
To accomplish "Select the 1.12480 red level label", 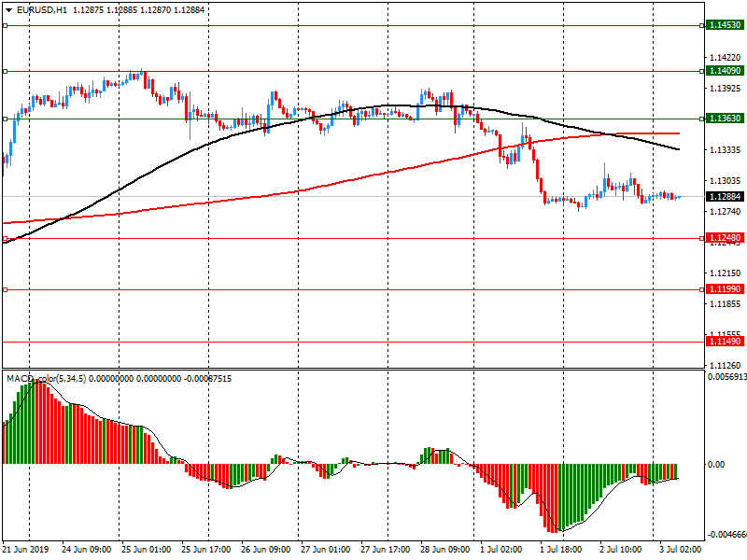I will 726,238.
